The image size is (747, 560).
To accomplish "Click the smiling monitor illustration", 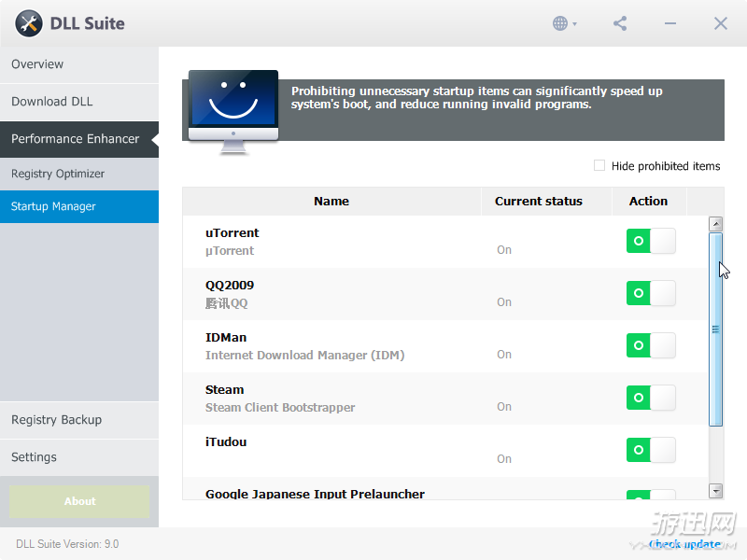I will point(233,112).
